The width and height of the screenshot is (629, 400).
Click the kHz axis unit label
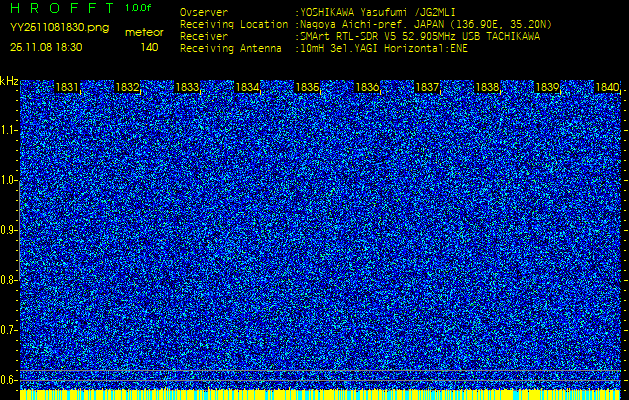pos(9,81)
